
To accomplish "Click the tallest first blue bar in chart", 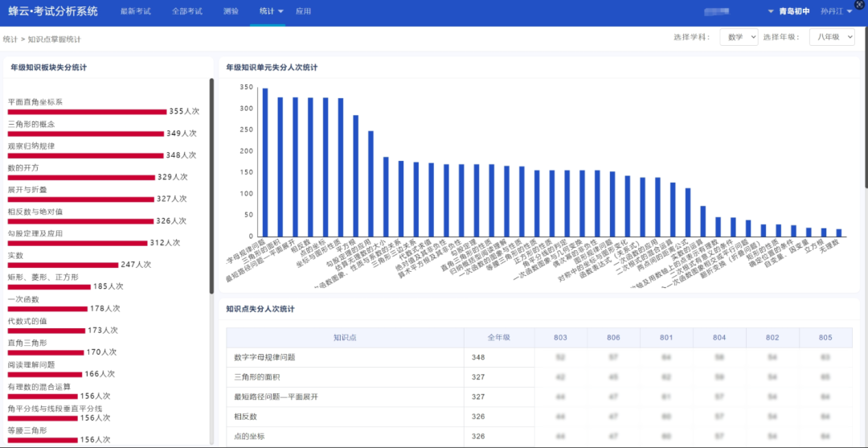I will [x=265, y=162].
